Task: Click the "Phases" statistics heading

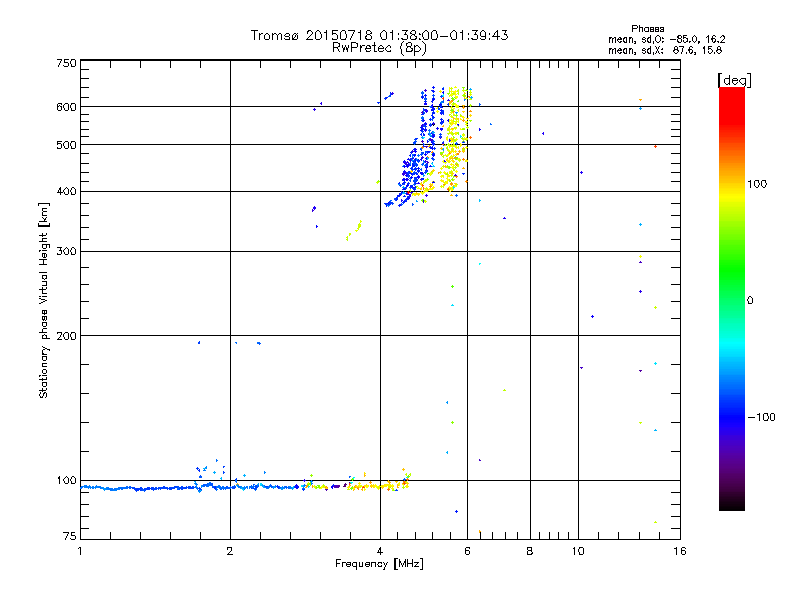Action: pyautogui.click(x=647, y=29)
